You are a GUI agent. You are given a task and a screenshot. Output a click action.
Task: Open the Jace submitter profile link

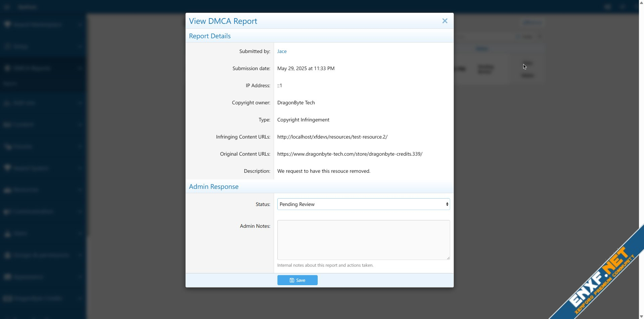pos(282,51)
